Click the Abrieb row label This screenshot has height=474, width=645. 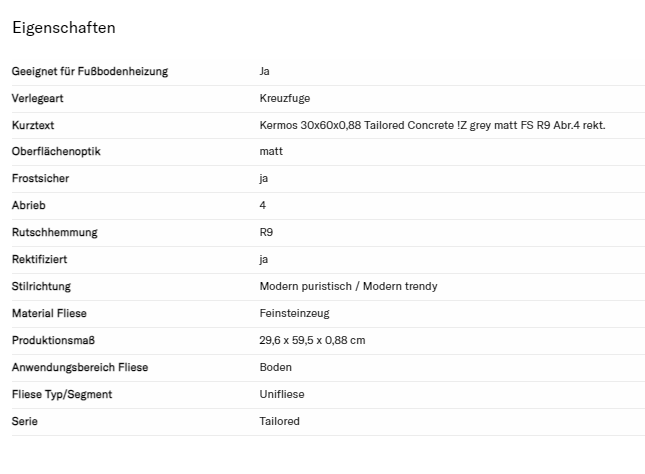coord(28,206)
